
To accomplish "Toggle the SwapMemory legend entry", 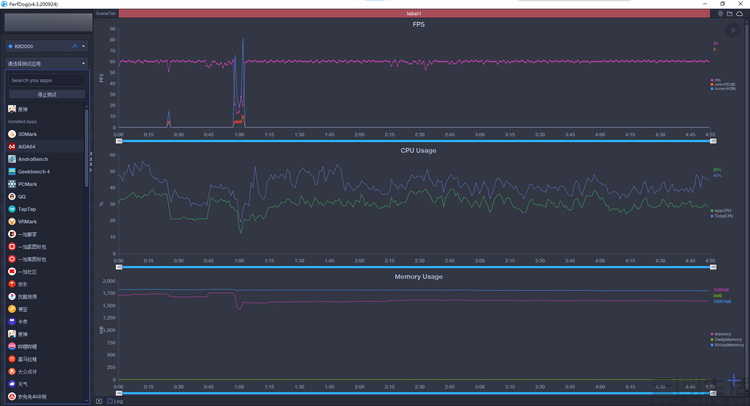I will coord(726,339).
